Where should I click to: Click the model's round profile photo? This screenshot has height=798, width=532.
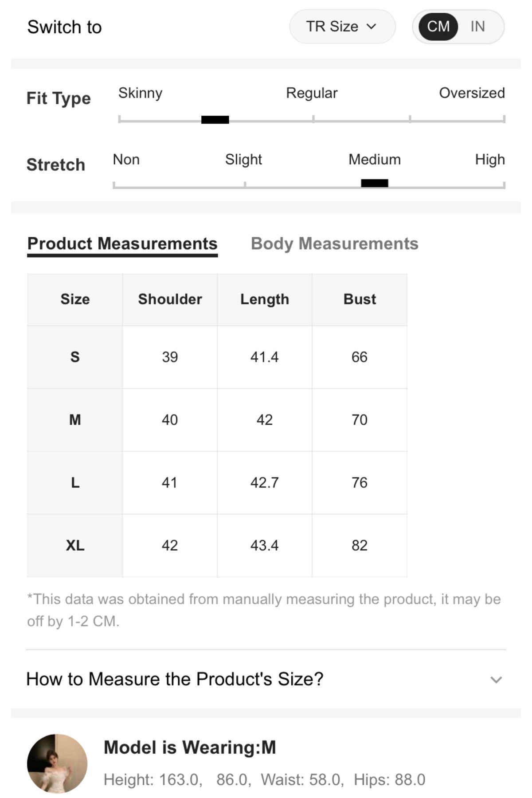tap(57, 763)
